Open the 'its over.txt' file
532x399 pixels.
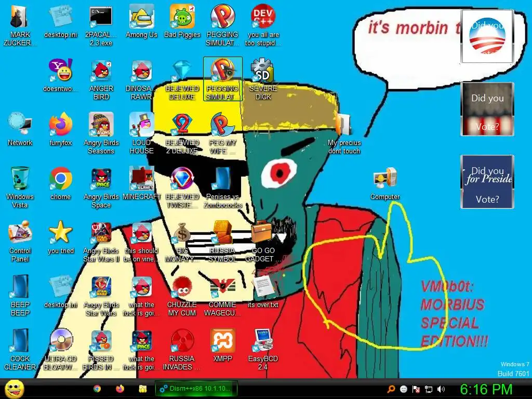(263, 291)
